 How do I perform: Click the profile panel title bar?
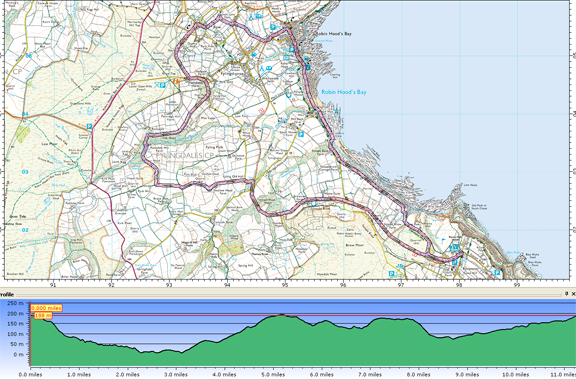(288, 294)
